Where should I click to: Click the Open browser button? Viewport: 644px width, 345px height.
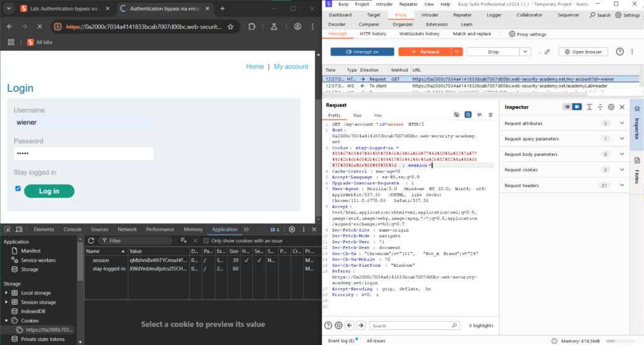583,52
